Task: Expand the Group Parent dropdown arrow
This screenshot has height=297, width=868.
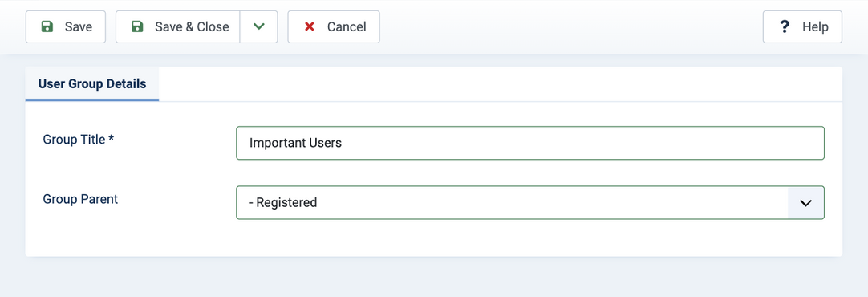Action: coord(805,203)
